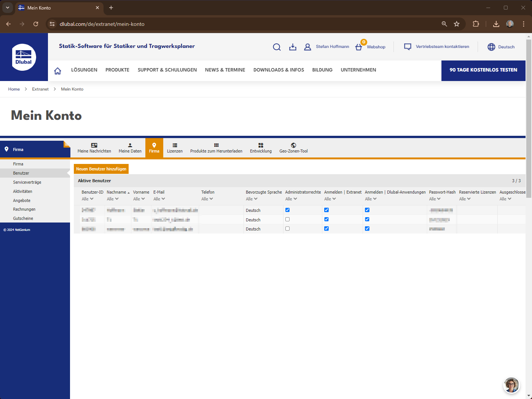This screenshot has height=399, width=532.
Task: Open the Webshop basket icon
Action: (x=358, y=47)
